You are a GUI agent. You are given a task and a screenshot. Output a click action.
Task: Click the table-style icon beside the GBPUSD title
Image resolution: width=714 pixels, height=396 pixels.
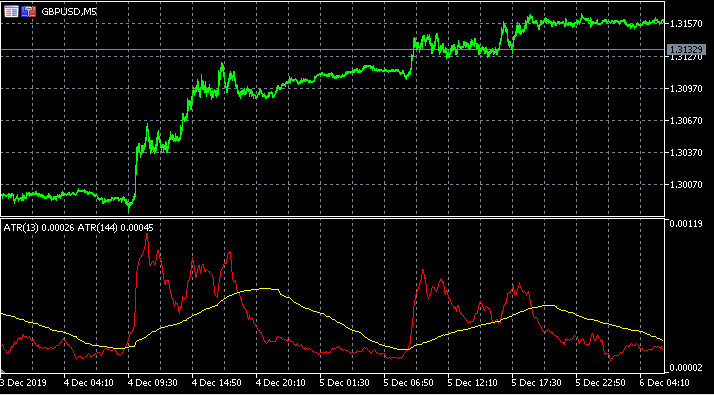point(11,11)
